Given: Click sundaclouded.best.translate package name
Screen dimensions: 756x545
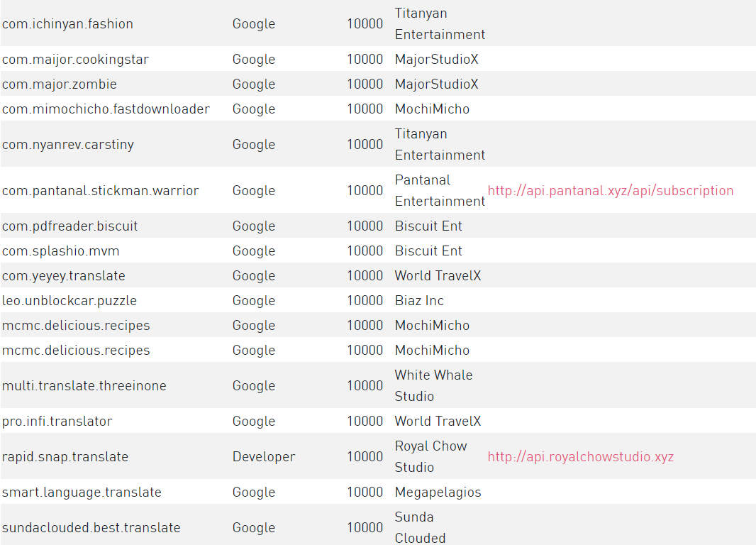Looking at the screenshot, I should pos(91,528).
